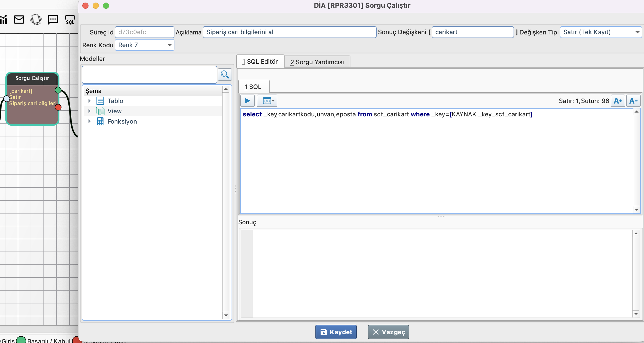644x343 pixels.
Task: Expand the Tablo tree node
Action: tap(89, 101)
